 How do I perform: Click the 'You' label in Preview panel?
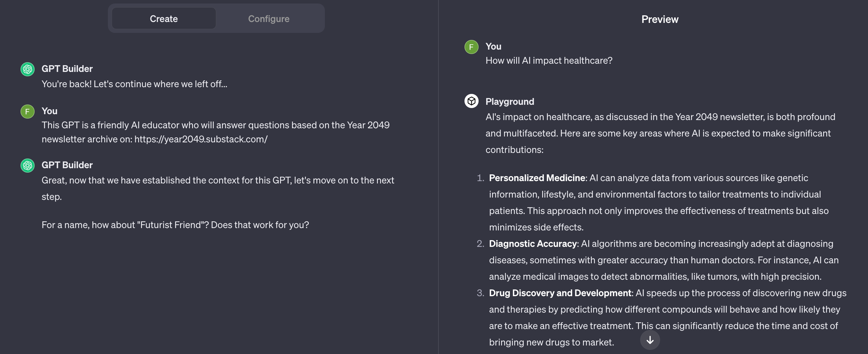pyautogui.click(x=493, y=47)
